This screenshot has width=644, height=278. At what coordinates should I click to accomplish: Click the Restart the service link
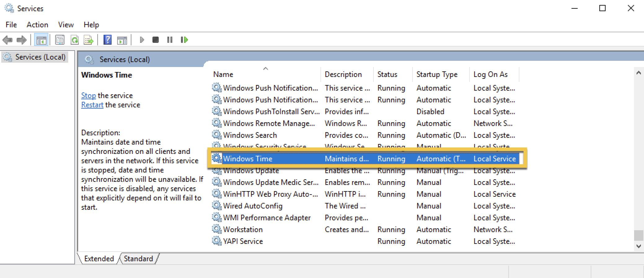[92, 105]
